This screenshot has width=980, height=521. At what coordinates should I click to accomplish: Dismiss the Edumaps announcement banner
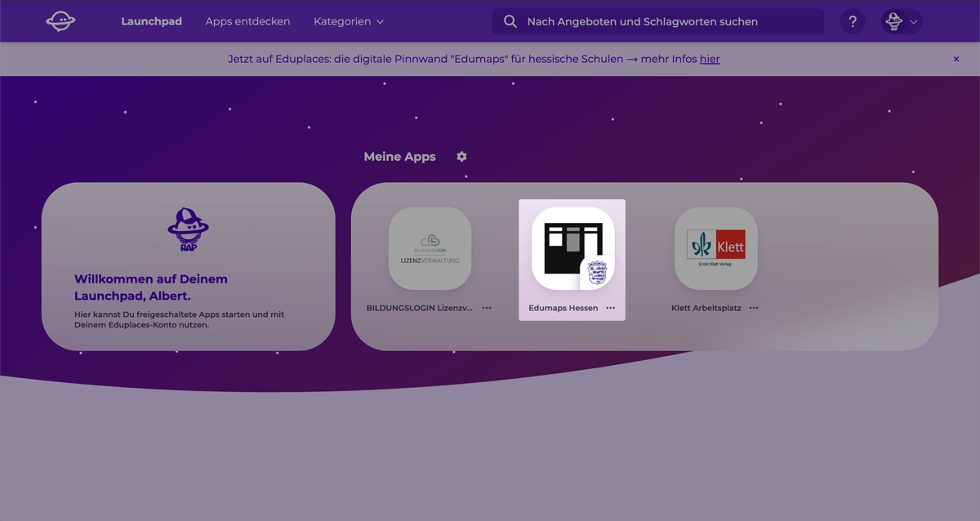[x=956, y=59]
